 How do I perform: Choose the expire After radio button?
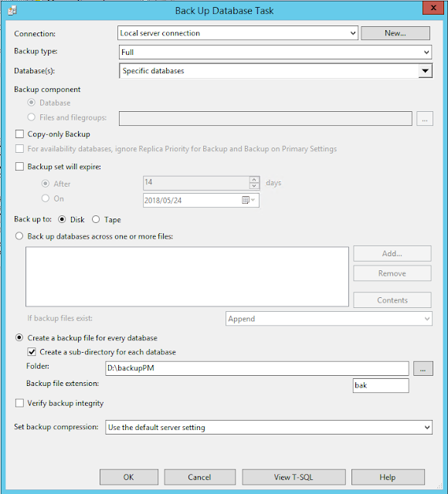46,184
